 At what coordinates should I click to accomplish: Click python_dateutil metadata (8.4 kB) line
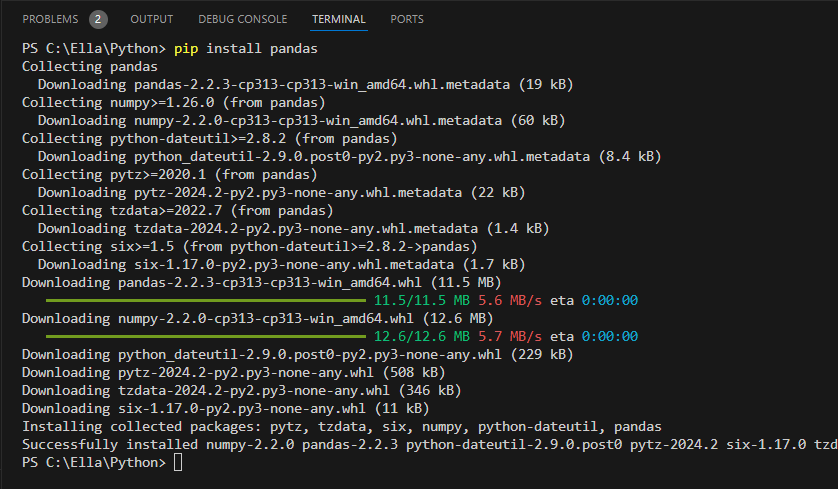pyautogui.click(x=350, y=157)
